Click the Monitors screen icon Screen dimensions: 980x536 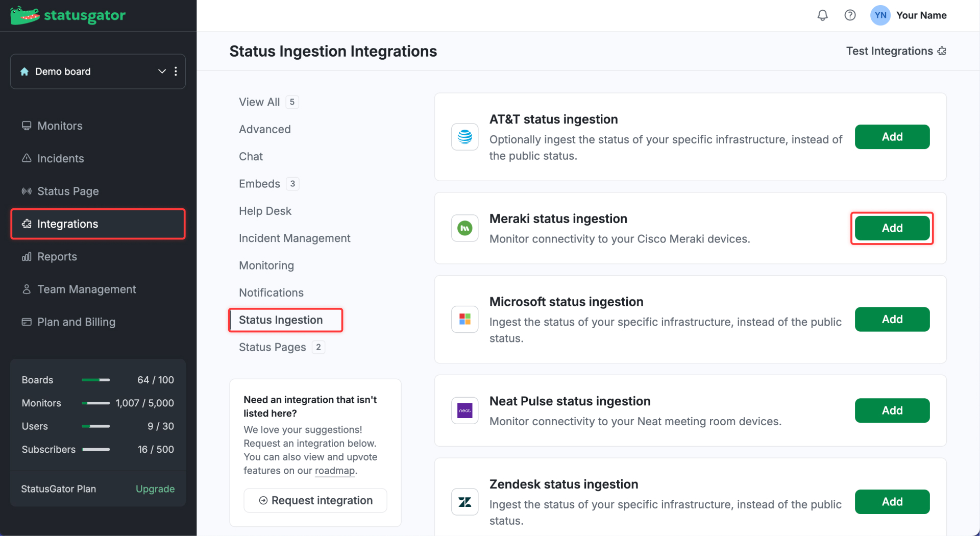point(27,126)
